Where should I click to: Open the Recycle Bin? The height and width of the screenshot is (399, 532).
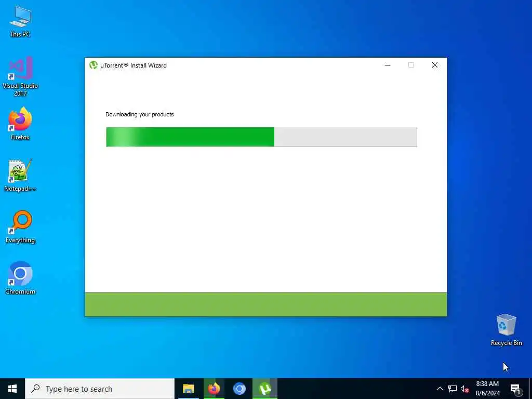tap(506, 330)
